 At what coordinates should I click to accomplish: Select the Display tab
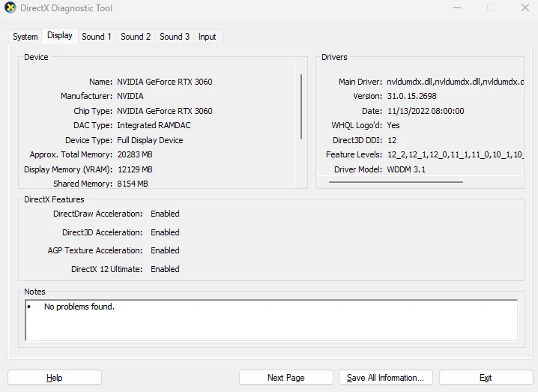coord(60,35)
